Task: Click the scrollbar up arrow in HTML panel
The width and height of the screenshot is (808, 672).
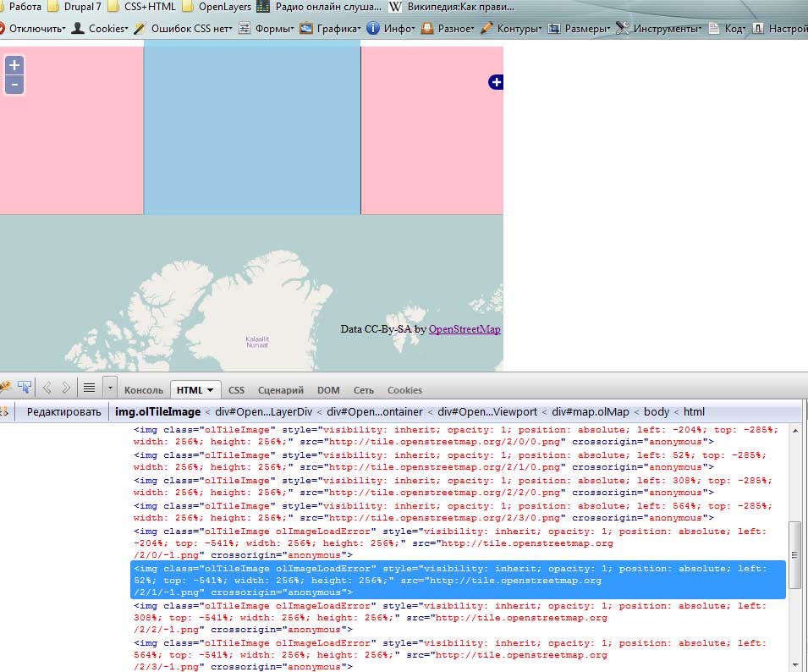Action: click(795, 430)
